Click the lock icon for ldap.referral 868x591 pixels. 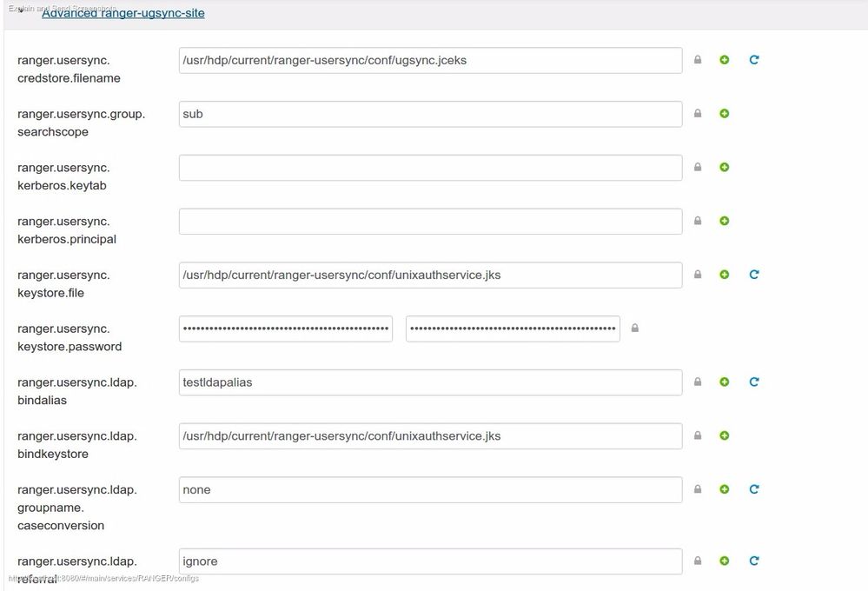pos(698,561)
